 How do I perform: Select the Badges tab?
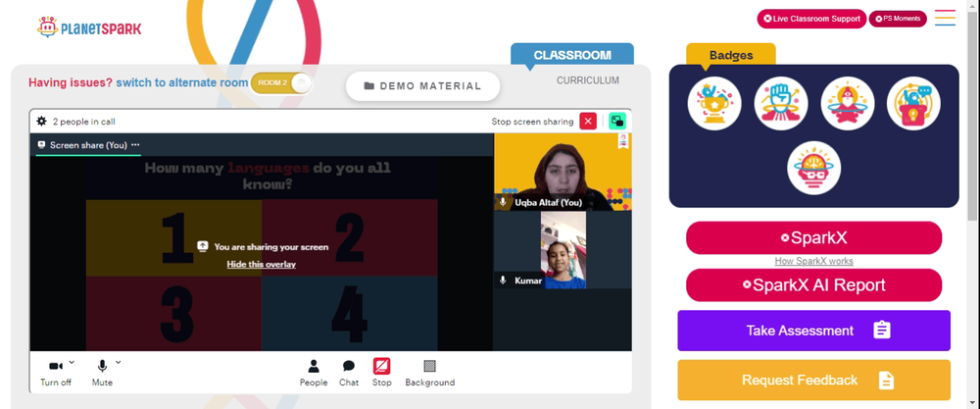[731, 54]
